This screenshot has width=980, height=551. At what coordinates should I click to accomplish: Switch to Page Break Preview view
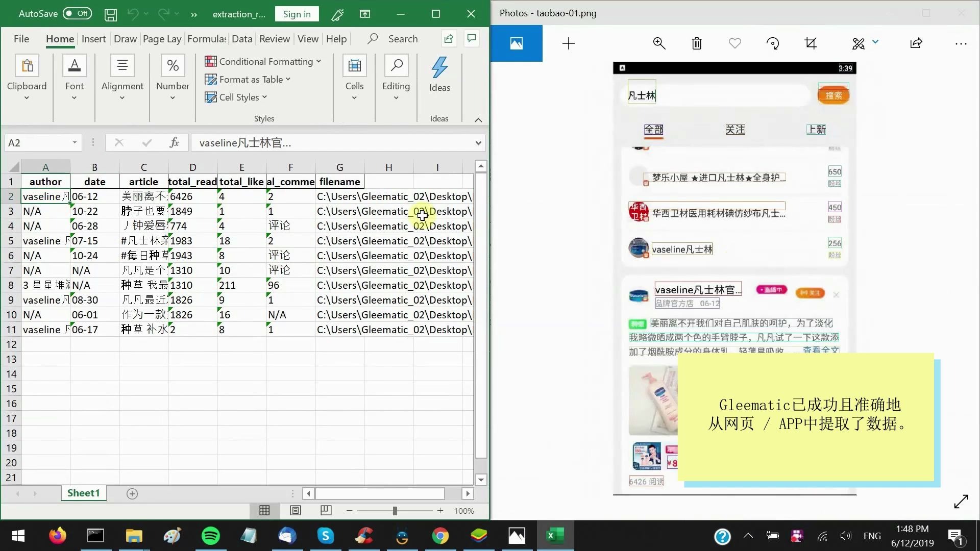click(x=326, y=511)
